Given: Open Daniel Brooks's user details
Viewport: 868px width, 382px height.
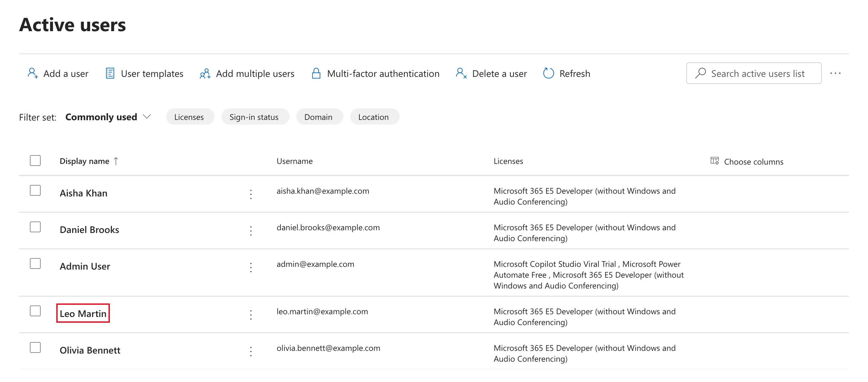Looking at the screenshot, I should click(x=89, y=230).
